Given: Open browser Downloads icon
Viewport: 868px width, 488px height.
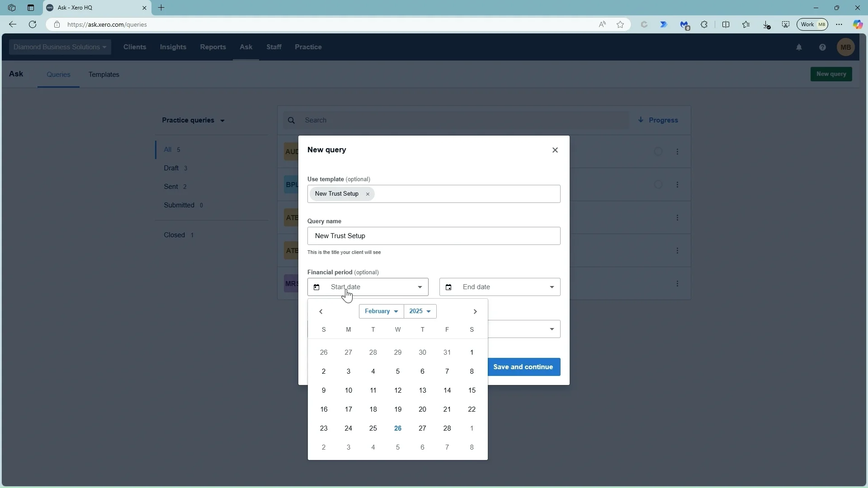Looking at the screenshot, I should 766,24.
